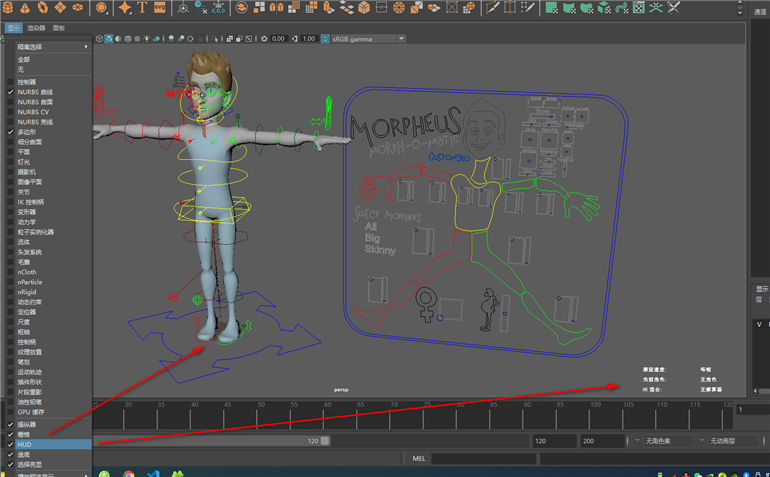Open the 面板 panels menu
Screen dimensions: 770x477
(59, 29)
